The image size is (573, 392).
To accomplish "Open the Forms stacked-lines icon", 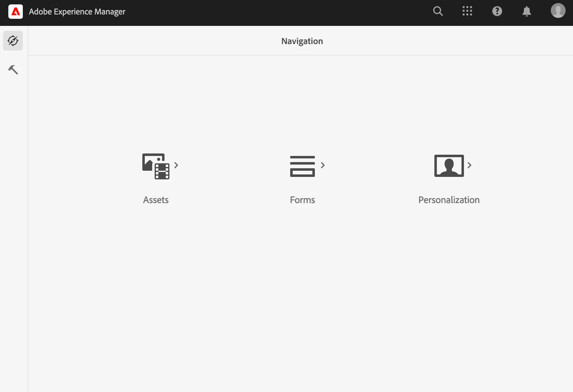I will tap(303, 166).
